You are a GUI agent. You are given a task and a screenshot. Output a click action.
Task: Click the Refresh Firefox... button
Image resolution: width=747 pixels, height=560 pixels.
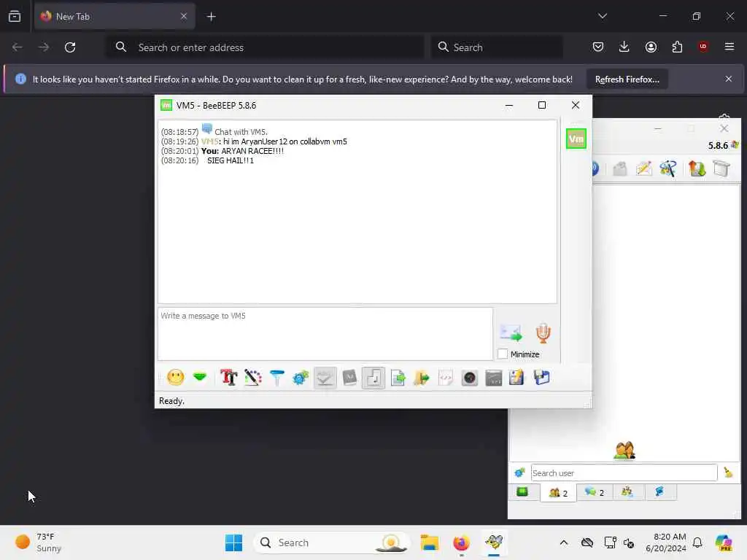tap(627, 79)
